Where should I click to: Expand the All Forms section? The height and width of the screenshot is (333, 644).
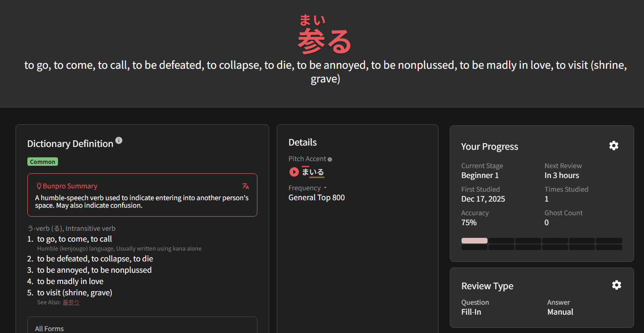50,328
